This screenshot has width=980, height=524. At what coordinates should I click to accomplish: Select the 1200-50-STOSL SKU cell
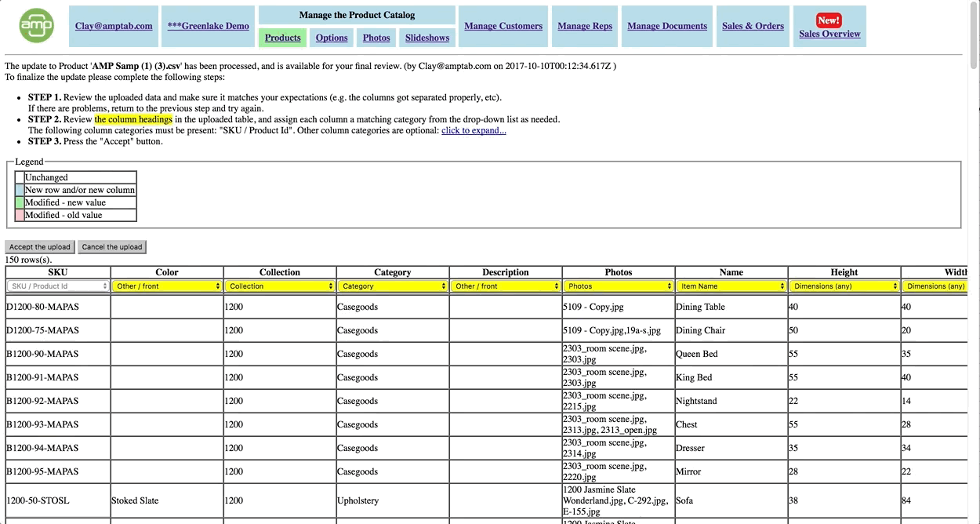click(58, 500)
